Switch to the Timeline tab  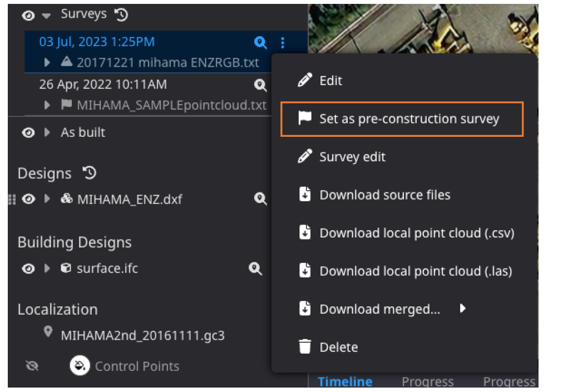tap(345, 381)
